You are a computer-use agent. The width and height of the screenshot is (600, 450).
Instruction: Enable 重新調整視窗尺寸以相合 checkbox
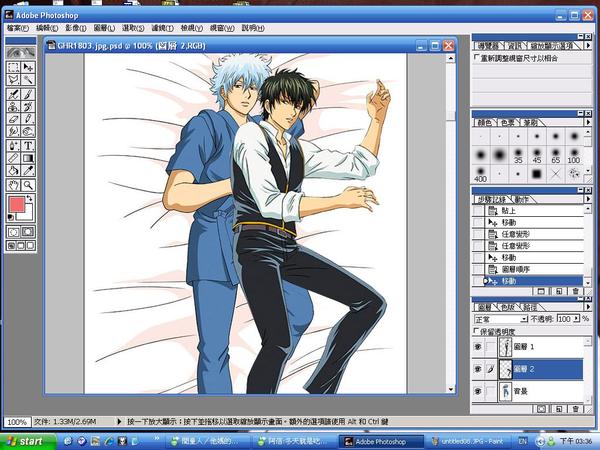pos(476,58)
